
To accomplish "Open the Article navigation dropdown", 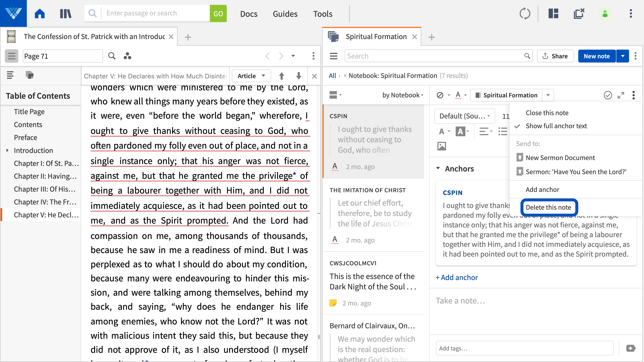I will coord(251,76).
